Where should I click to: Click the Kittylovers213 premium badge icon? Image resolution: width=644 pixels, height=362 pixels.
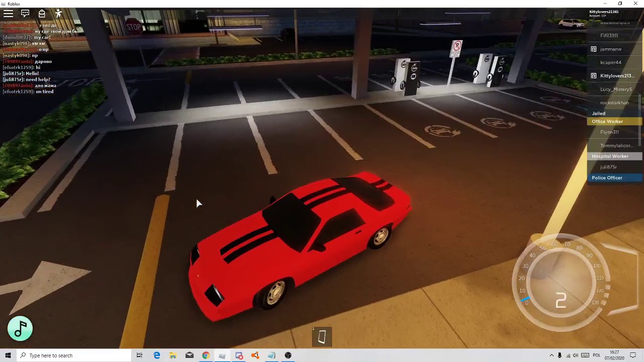pos(594,76)
